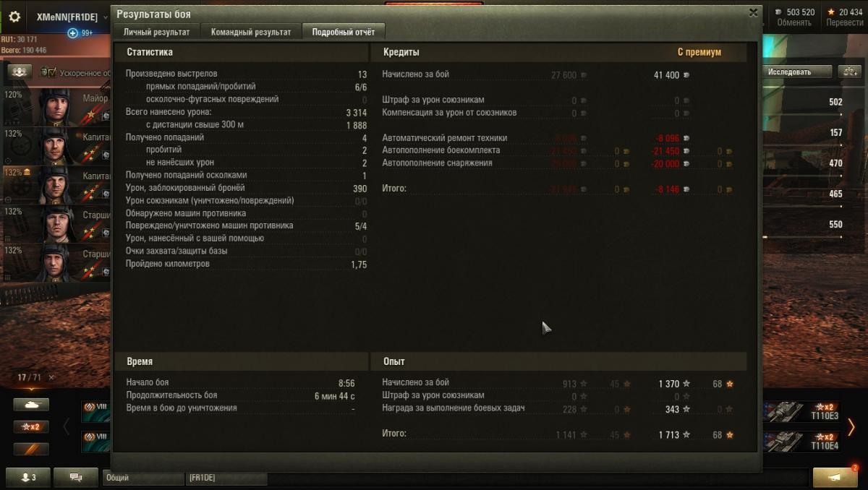The width and height of the screenshot is (868, 490).
Task: Switch to the 'Личный результат' tab
Action: click(156, 32)
